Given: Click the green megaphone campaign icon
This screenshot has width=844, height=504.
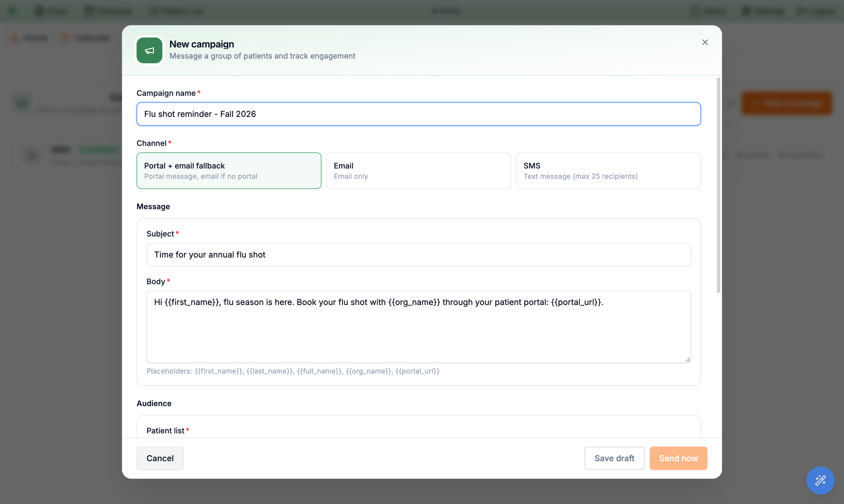Looking at the screenshot, I should pyautogui.click(x=149, y=50).
